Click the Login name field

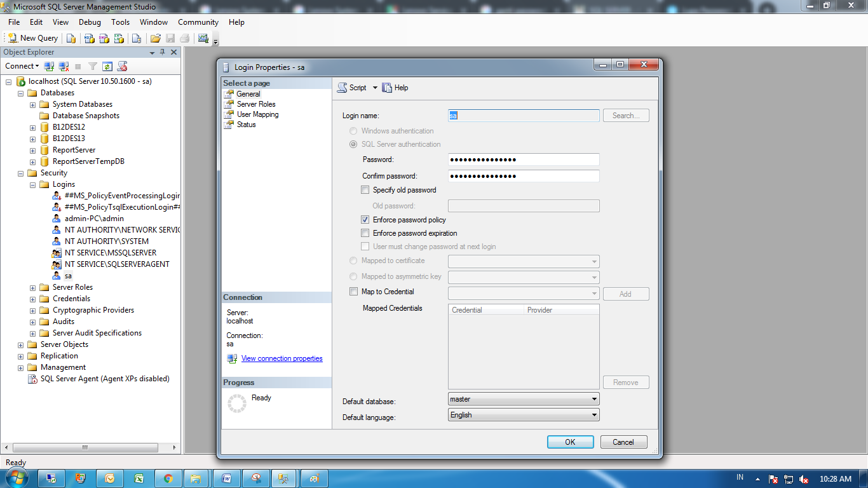524,116
